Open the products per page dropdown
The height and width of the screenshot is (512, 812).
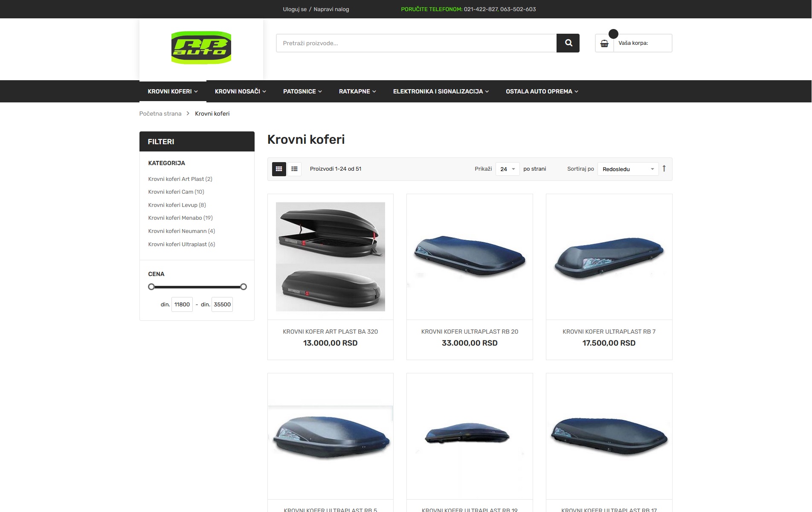tap(507, 169)
